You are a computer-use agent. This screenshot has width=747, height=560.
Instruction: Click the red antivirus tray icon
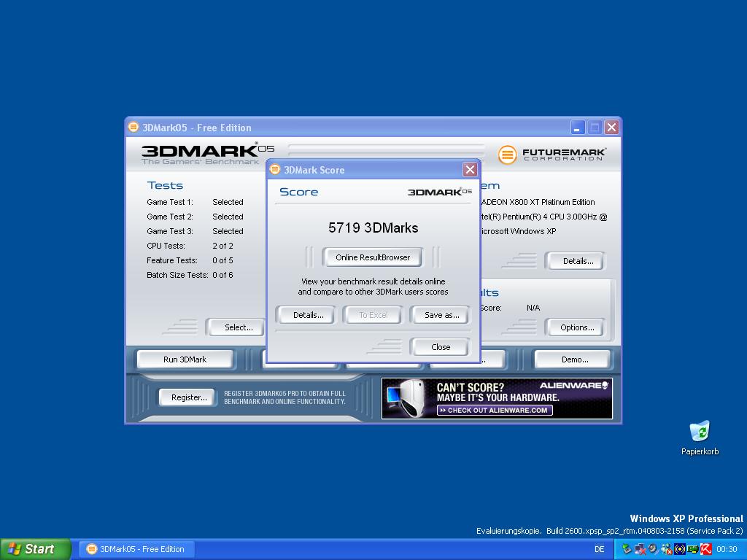coord(705,549)
